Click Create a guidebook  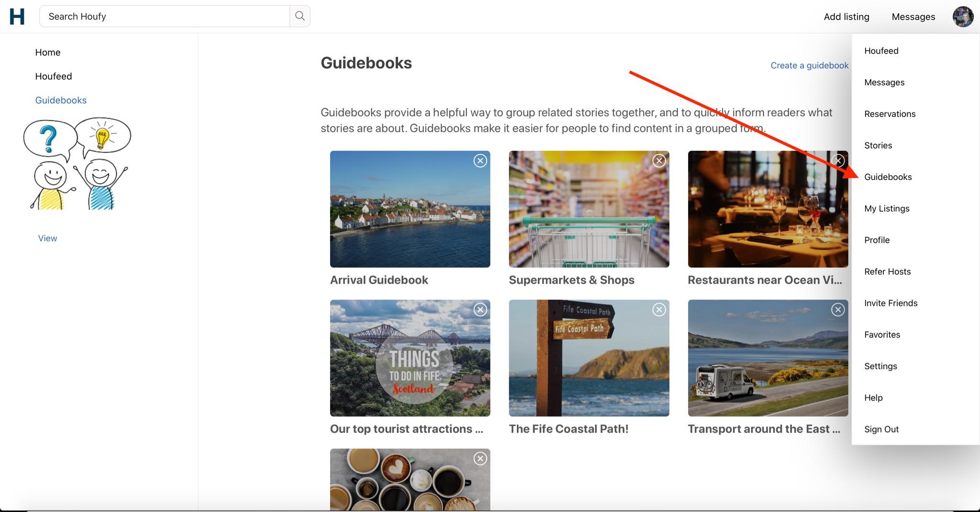pyautogui.click(x=809, y=65)
